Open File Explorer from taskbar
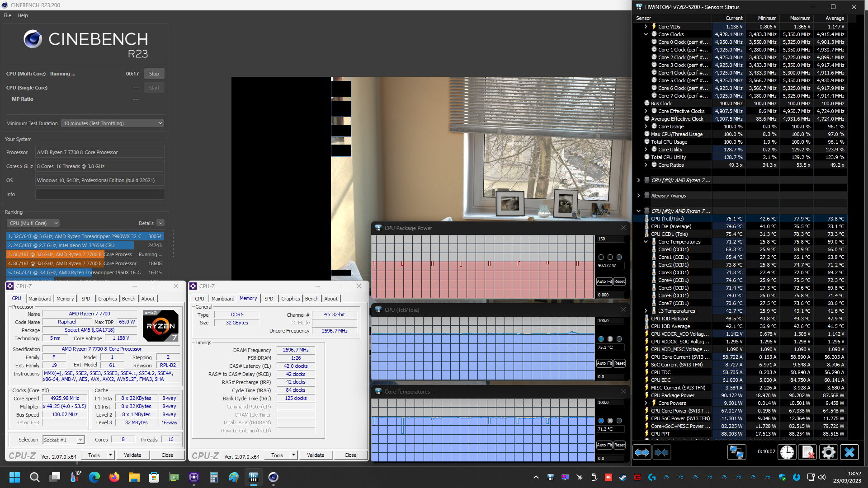868x488 pixels. (x=134, y=477)
